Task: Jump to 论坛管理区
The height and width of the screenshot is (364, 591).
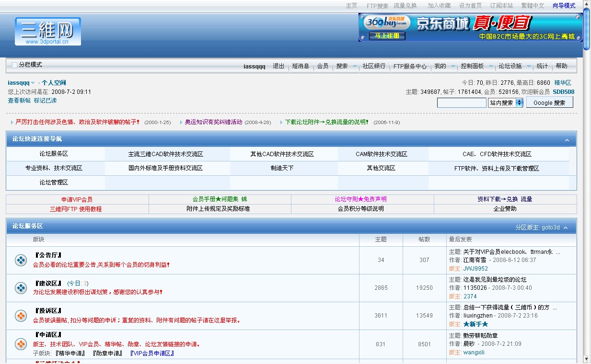Action: (x=54, y=182)
